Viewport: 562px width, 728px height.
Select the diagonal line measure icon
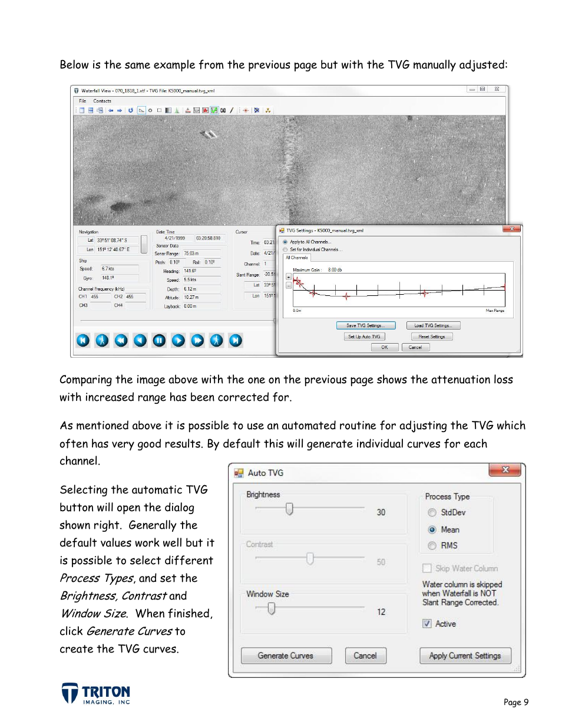pos(232,110)
